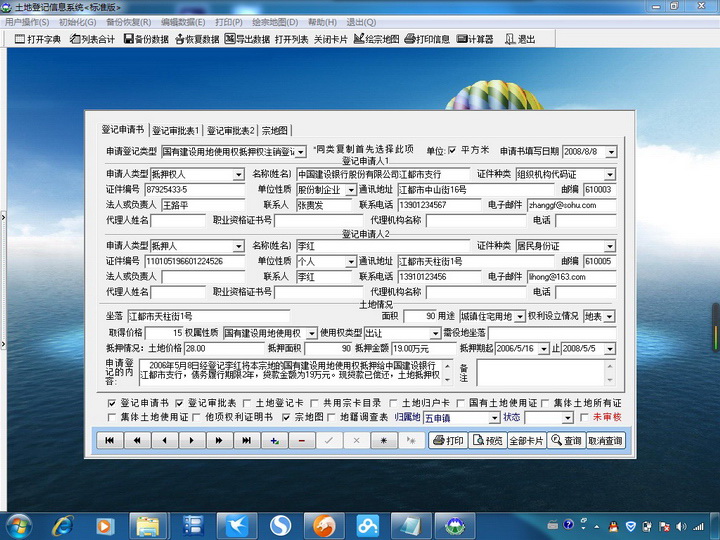Expand the 权属性质 dropdown

[312, 333]
